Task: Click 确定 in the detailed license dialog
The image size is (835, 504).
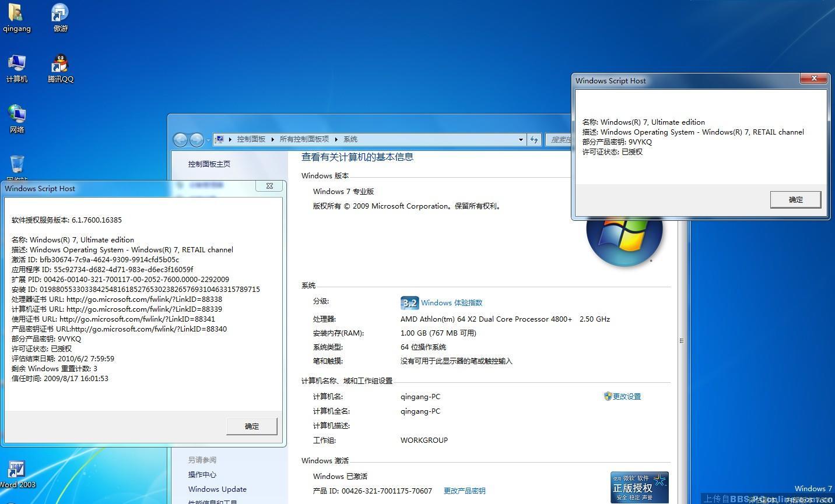Action: tap(252, 426)
